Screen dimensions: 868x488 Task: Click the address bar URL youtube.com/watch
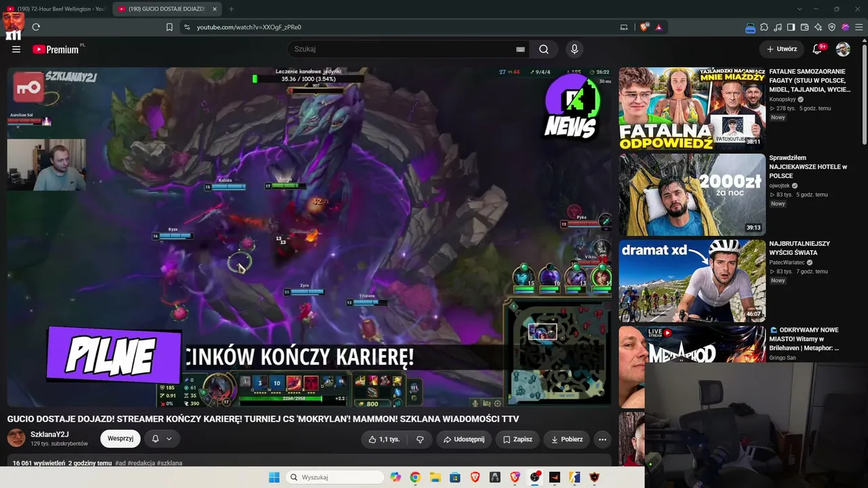coord(249,27)
